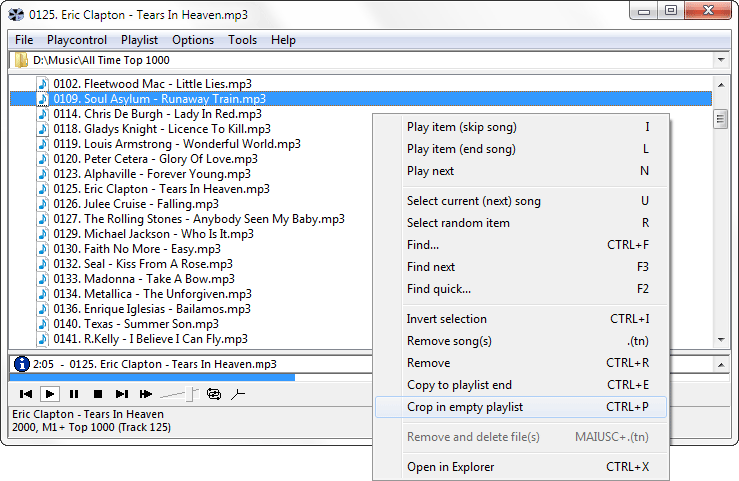Click the app icon in the title bar
Image resolution: width=739 pixels, height=481 pixels.
pos(16,15)
